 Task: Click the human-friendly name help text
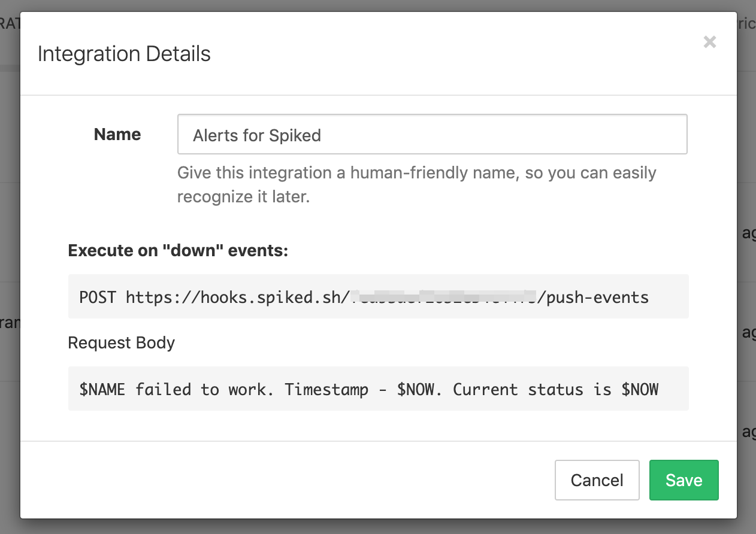(417, 184)
